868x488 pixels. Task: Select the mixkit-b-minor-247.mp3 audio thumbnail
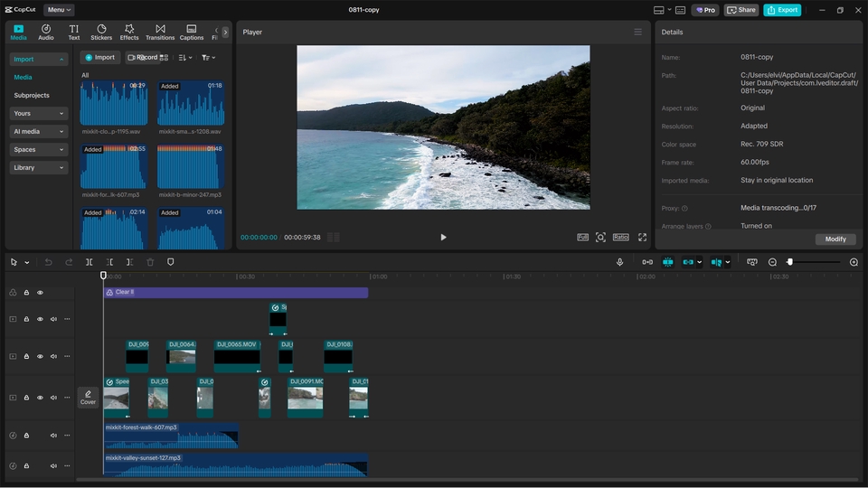(x=191, y=166)
